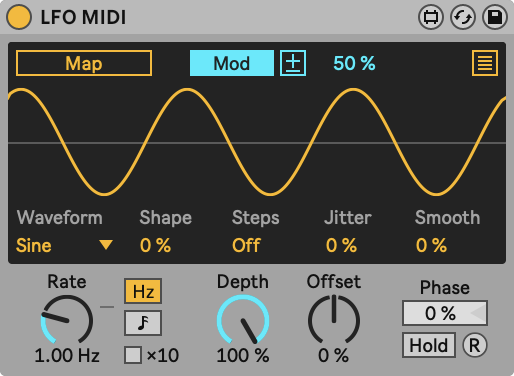Image resolution: width=514 pixels, height=376 pixels.
Task: Click the show/hide presets icon in title bar
Action: click(431, 17)
